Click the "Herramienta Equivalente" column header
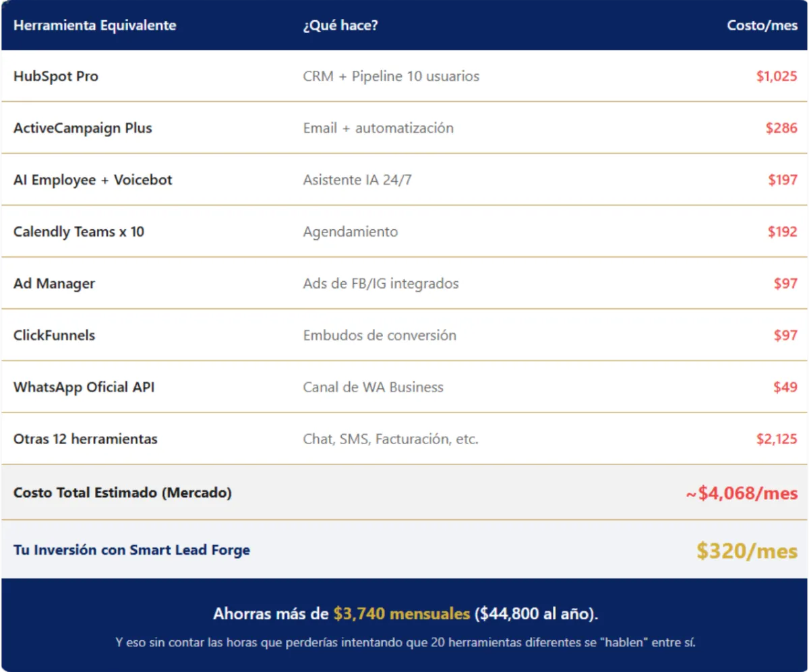Viewport: 809px width, 672px height. point(94,26)
